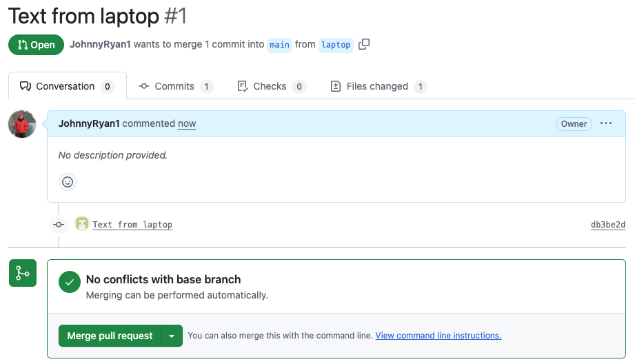The image size is (635, 364).
Task: Click the main base branch label
Action: [x=279, y=45]
